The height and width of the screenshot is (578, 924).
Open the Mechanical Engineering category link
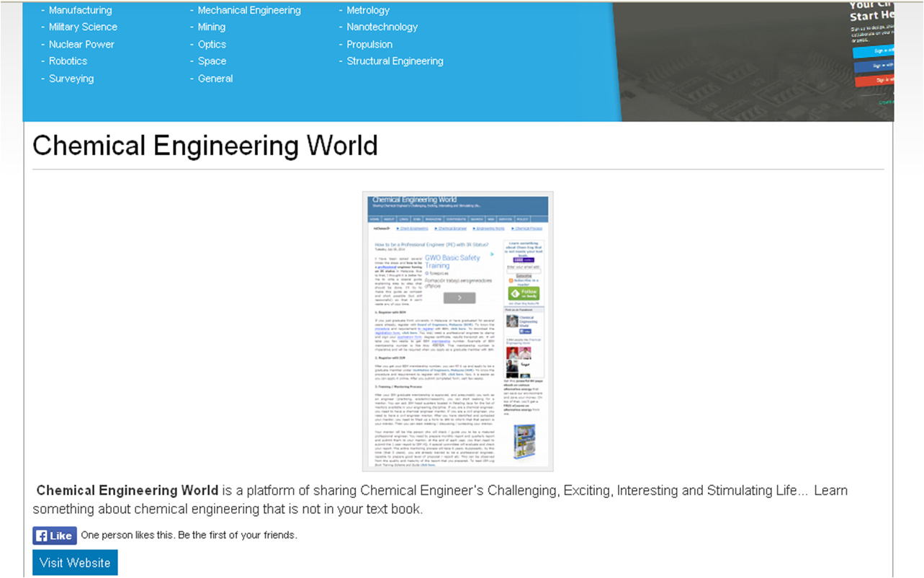pos(249,9)
